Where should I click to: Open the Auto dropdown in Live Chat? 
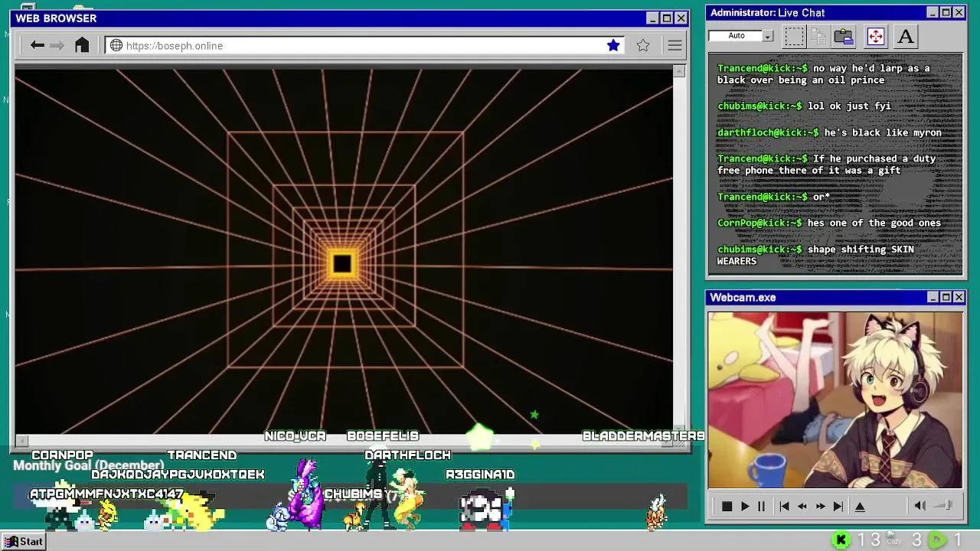coord(768,36)
